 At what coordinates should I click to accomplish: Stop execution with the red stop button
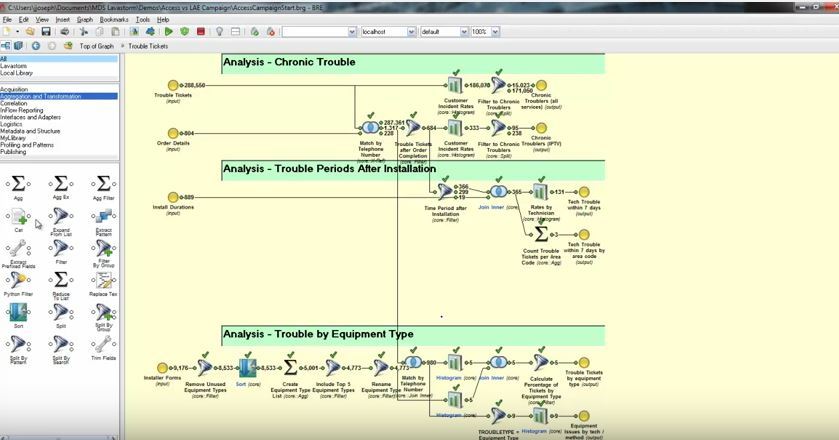[x=201, y=32]
